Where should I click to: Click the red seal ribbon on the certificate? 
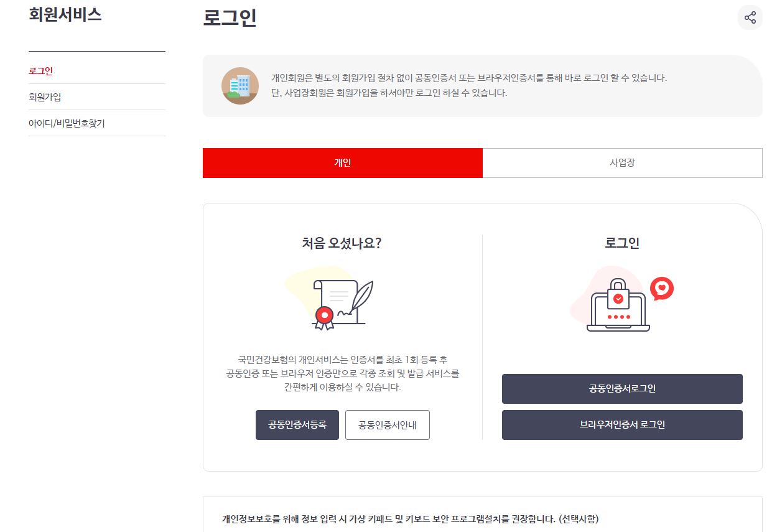tap(324, 317)
